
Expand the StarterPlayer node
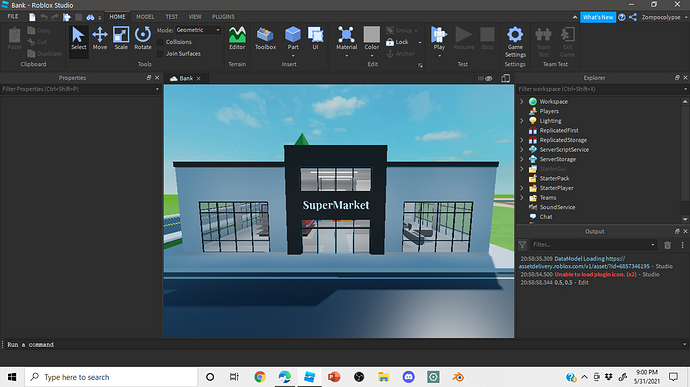pos(522,188)
